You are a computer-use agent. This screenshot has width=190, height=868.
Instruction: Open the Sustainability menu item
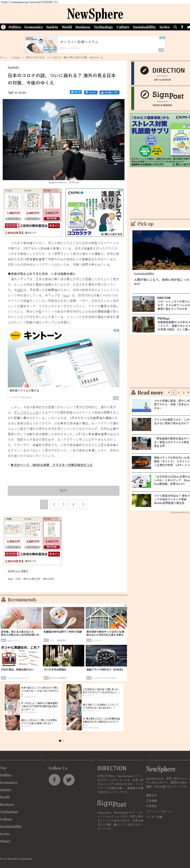144,27
